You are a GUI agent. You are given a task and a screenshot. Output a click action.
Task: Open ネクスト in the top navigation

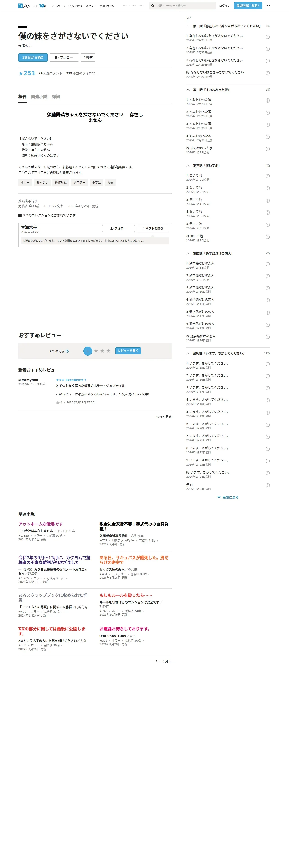pos(91,6)
